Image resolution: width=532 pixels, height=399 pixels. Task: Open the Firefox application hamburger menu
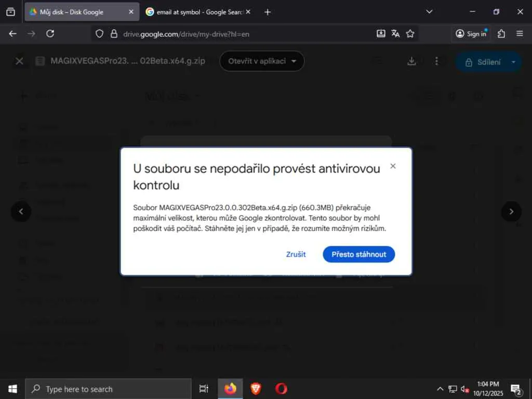[520, 34]
